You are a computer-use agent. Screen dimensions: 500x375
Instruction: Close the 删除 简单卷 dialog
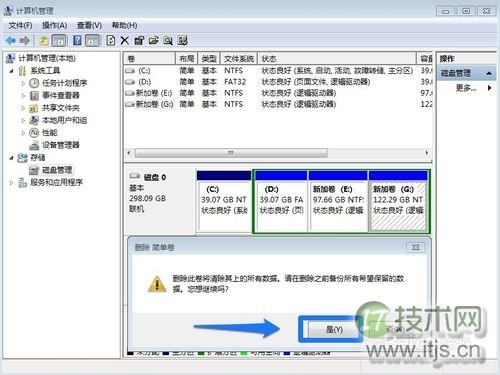tap(416, 248)
